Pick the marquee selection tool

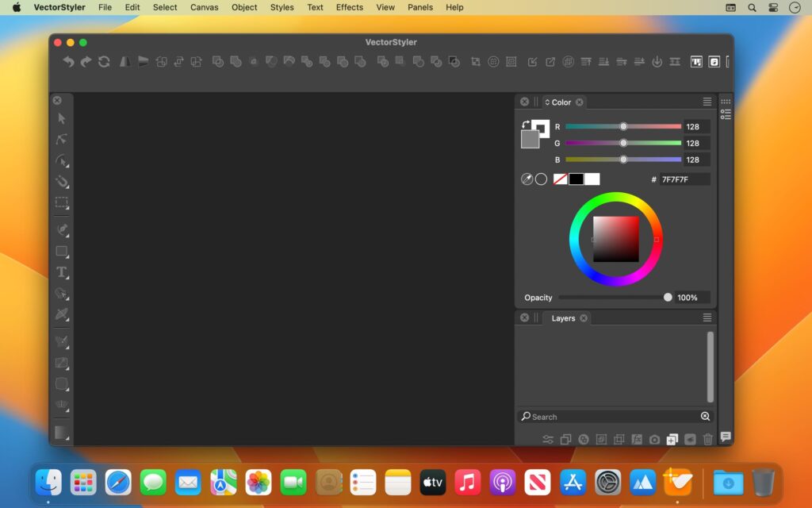pyautogui.click(x=61, y=202)
